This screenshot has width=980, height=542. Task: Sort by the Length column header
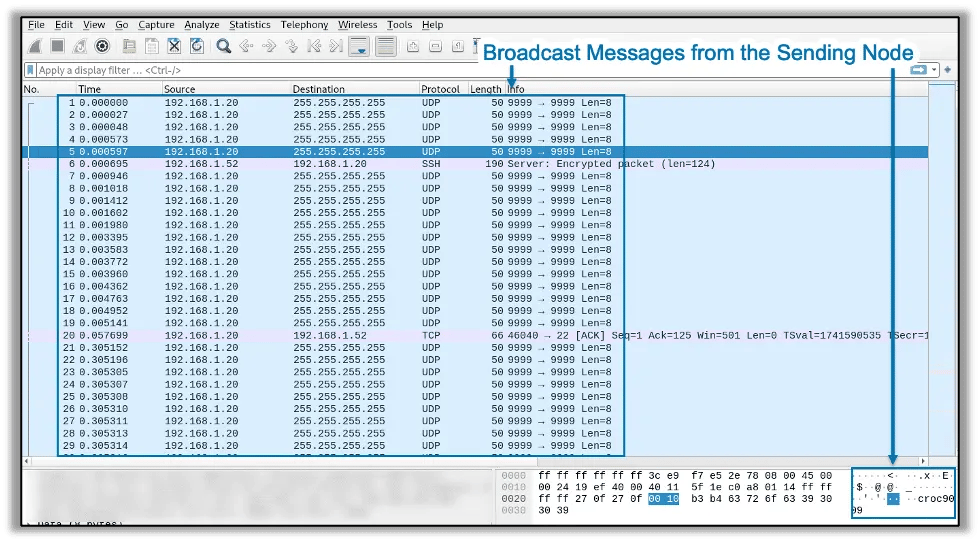point(486,89)
